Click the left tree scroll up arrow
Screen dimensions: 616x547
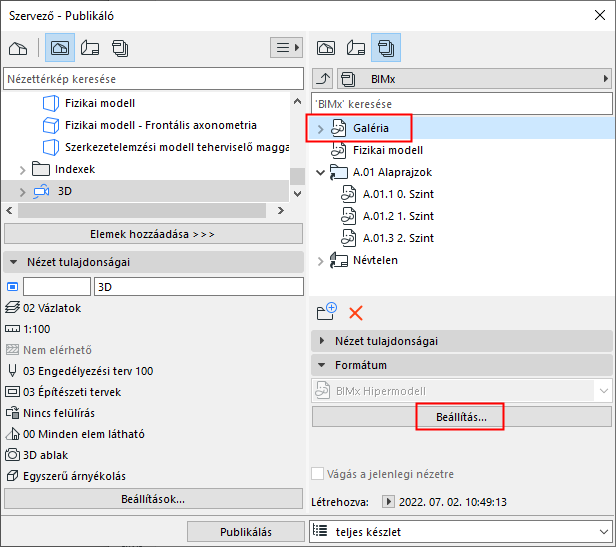[297, 101]
